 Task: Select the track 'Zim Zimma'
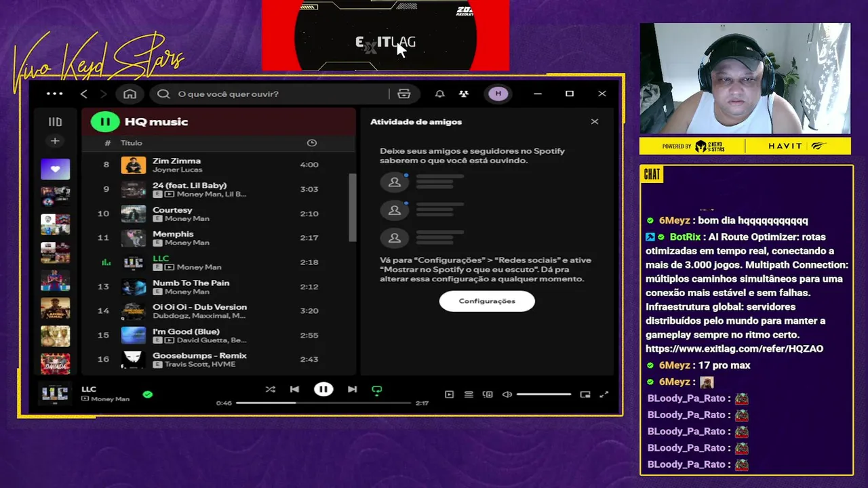[176, 161]
